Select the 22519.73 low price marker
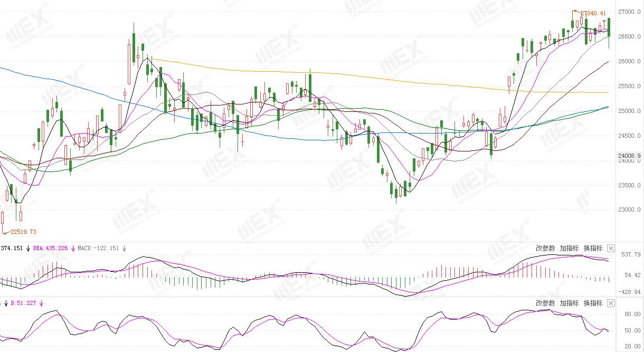Image resolution: width=644 pixels, height=352 pixels. [23, 231]
